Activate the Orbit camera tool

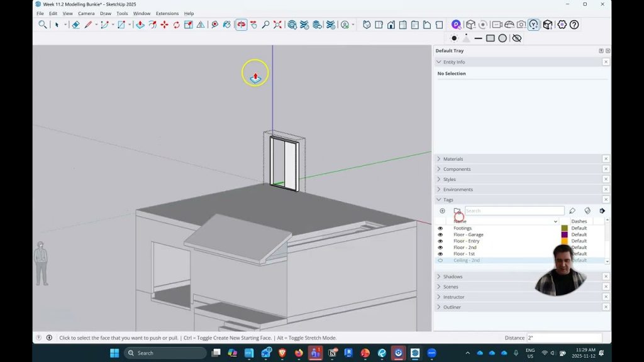(241, 25)
